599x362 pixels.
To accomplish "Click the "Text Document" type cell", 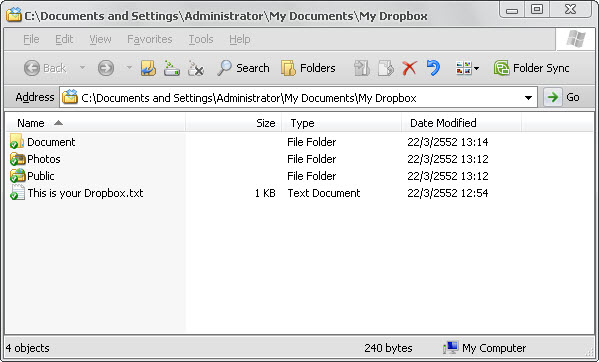I will 324,193.
